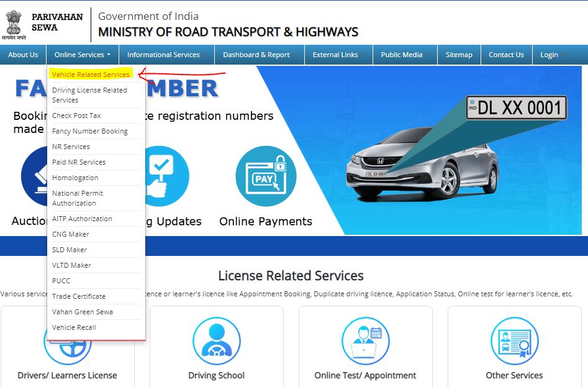The image size is (588, 387).
Task: Expand the Login dropdown menu
Action: pyautogui.click(x=550, y=55)
